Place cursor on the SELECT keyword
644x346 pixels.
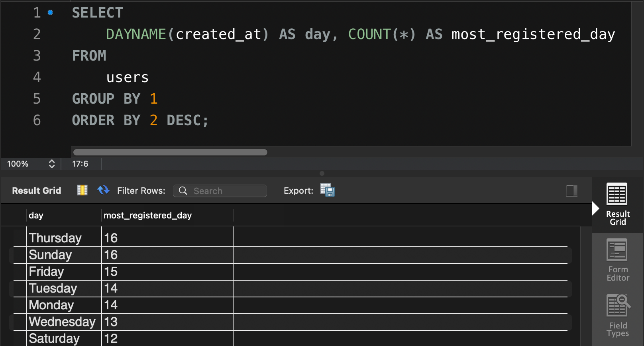pyautogui.click(x=97, y=13)
